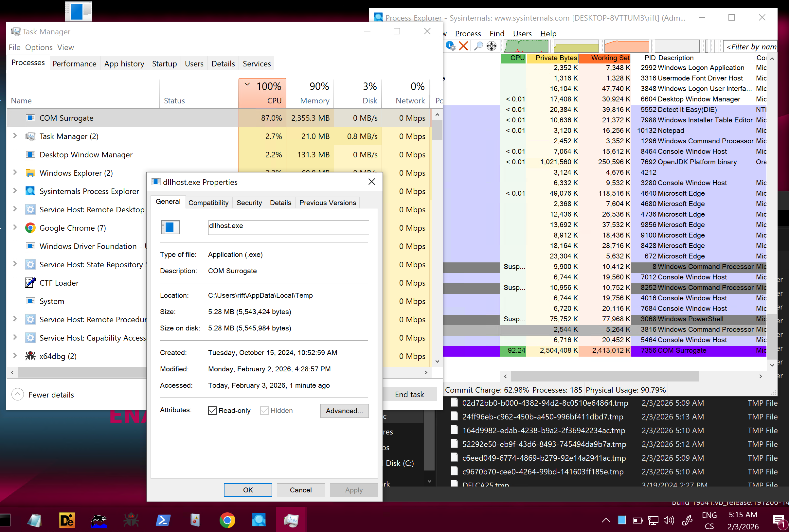Click the volume speaker icon in system tray
Screen dimensions: 789x532
tap(669, 520)
